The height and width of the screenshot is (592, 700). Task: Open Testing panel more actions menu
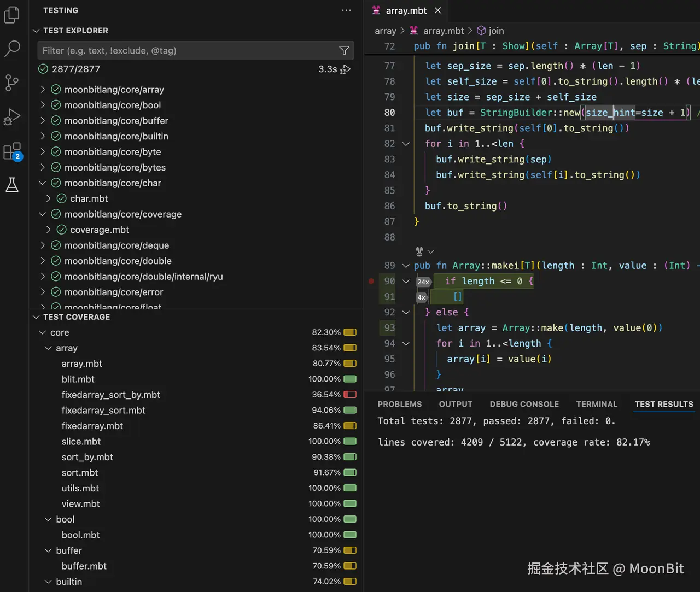[346, 10]
